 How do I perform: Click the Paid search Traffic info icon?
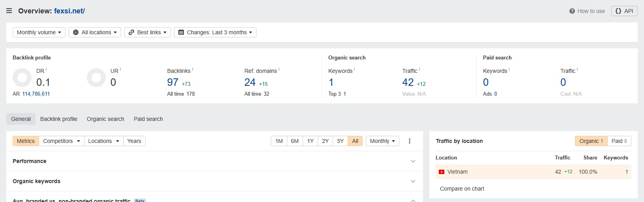click(577, 69)
